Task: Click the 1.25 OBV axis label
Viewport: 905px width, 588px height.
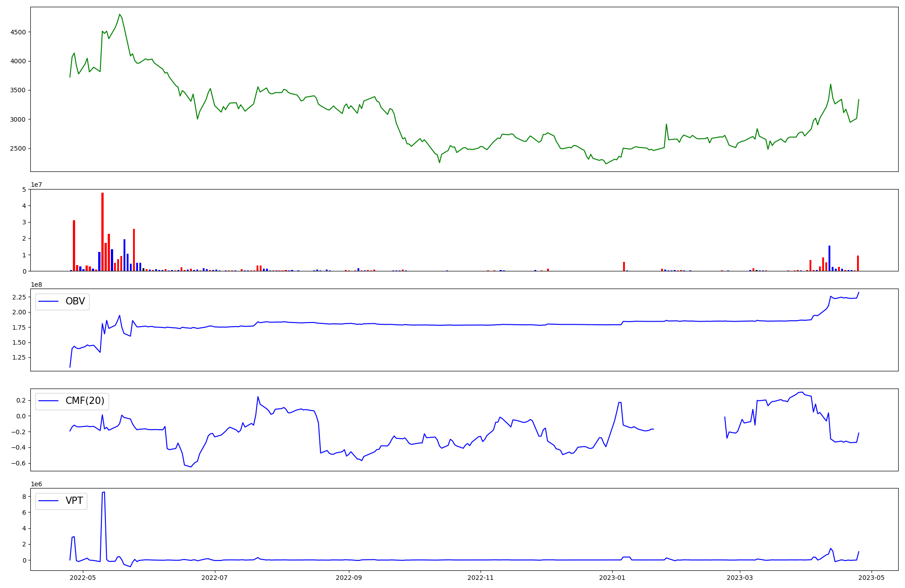Action: tap(20, 357)
